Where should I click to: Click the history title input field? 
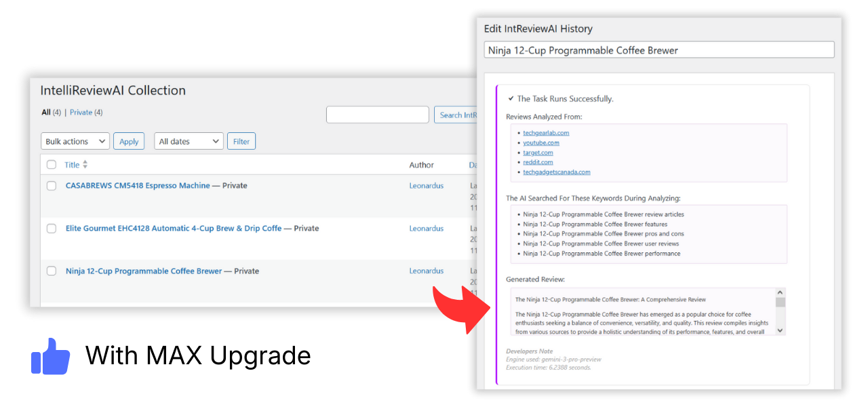pos(658,50)
